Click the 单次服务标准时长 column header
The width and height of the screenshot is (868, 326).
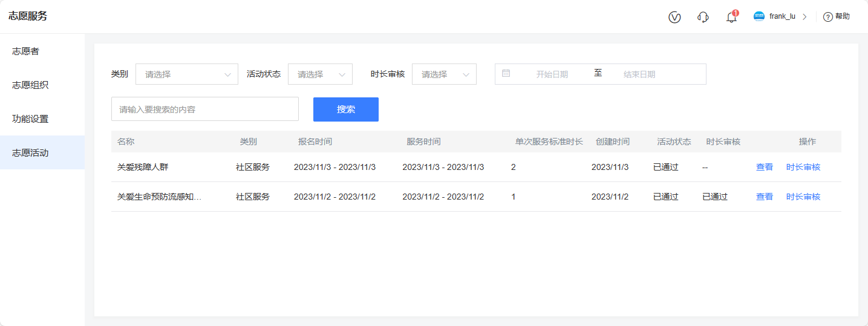[x=549, y=142]
